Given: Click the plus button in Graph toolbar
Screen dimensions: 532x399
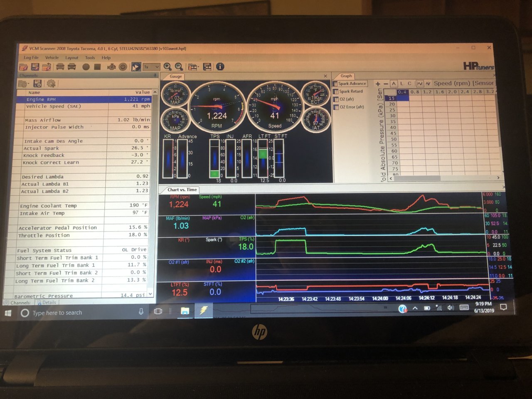Looking at the screenshot, I should coord(378,84).
